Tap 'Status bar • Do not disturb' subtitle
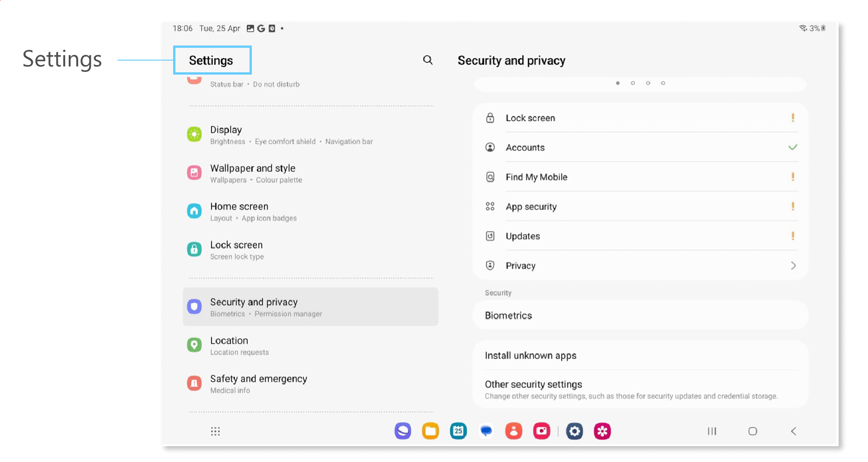The width and height of the screenshot is (868, 462). pyautogui.click(x=255, y=85)
